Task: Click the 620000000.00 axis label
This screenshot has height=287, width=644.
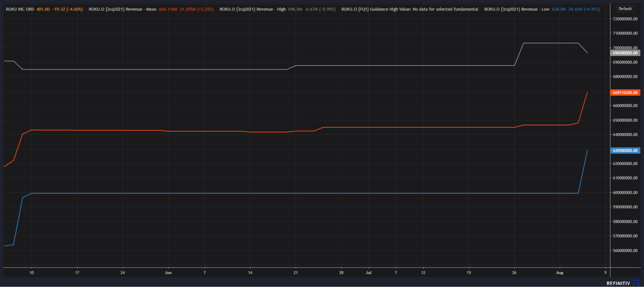Action: click(625, 164)
